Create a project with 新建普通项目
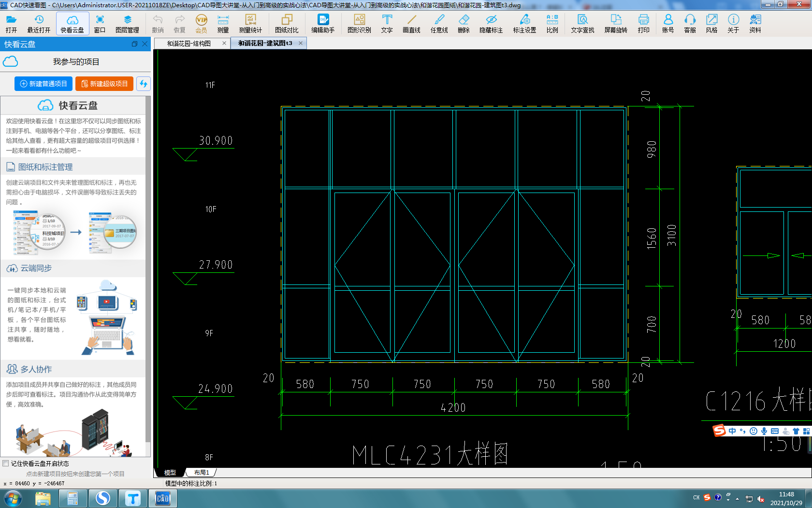Image resolution: width=812 pixels, height=508 pixels. click(43, 84)
